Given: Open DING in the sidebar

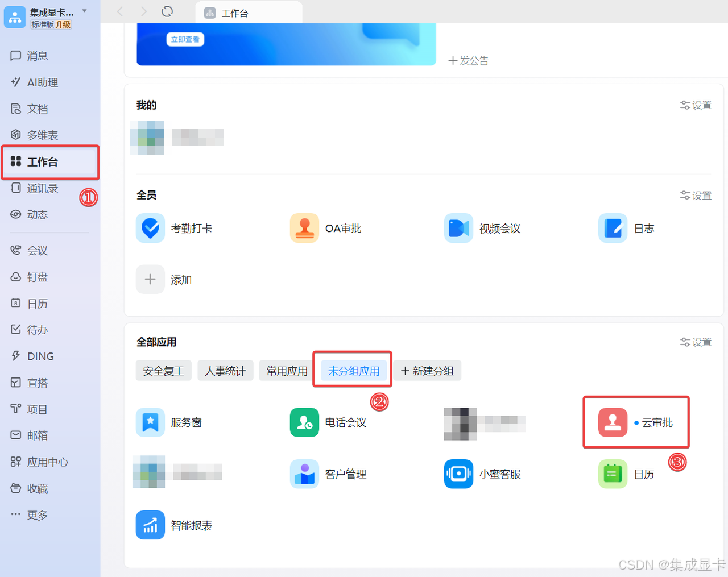Looking at the screenshot, I should click(x=32, y=356).
